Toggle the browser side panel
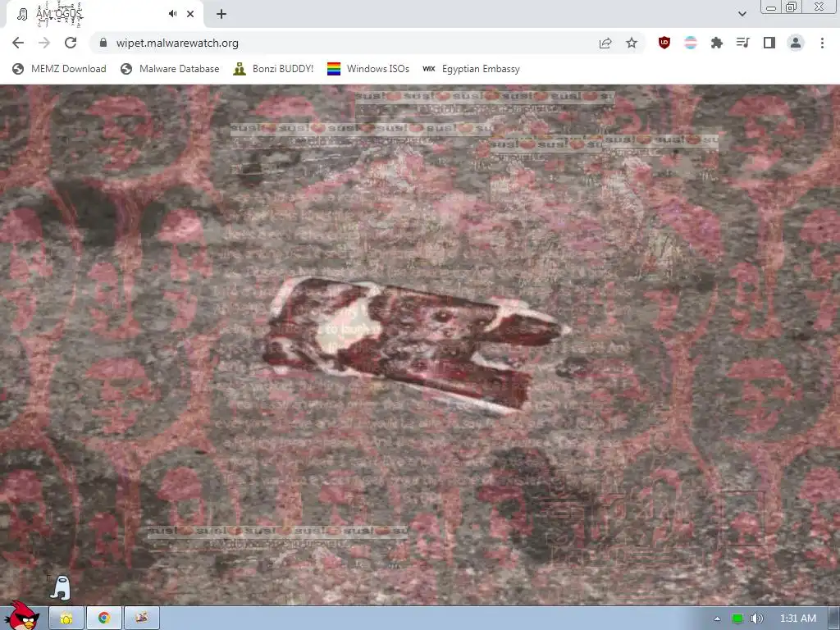This screenshot has height=630, width=840. coord(769,43)
